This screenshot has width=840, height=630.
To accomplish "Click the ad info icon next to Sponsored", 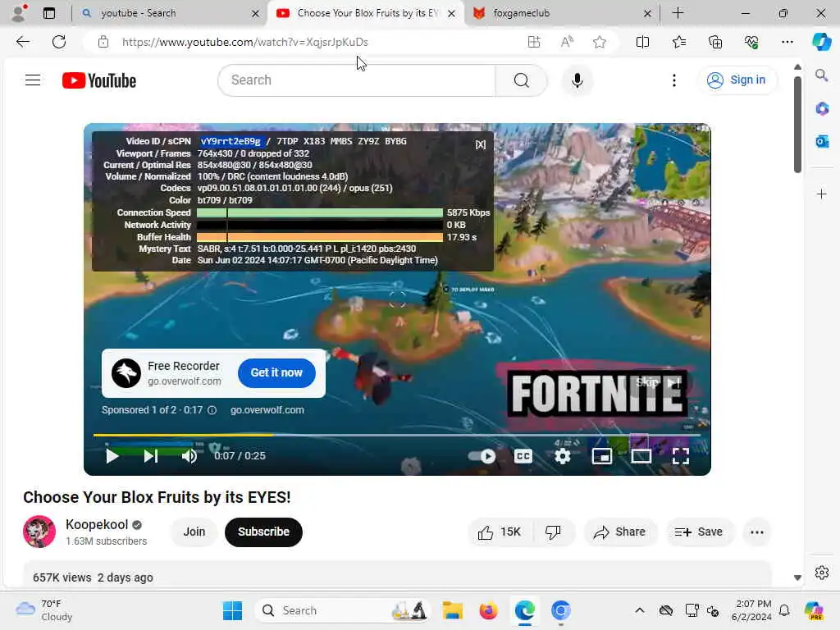I will 212,410.
